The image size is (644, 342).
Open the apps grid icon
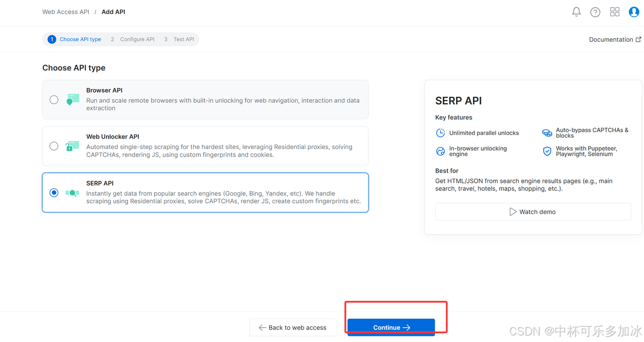615,12
